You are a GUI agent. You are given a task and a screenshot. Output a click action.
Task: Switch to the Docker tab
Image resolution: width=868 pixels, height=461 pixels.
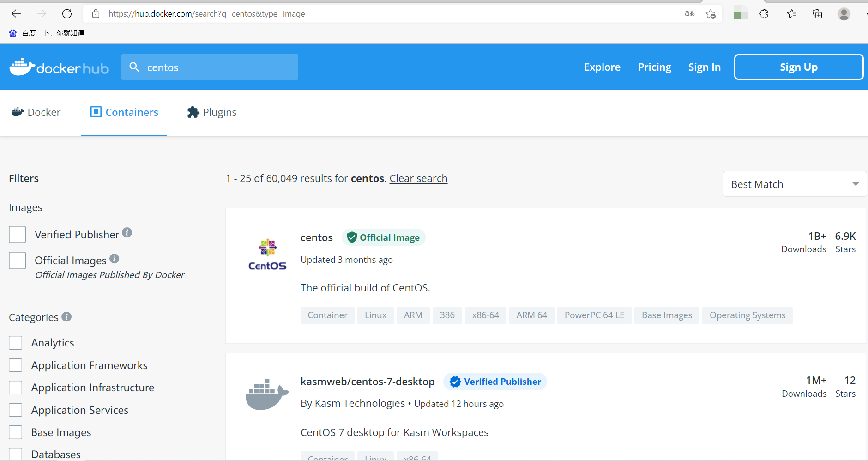pos(36,112)
